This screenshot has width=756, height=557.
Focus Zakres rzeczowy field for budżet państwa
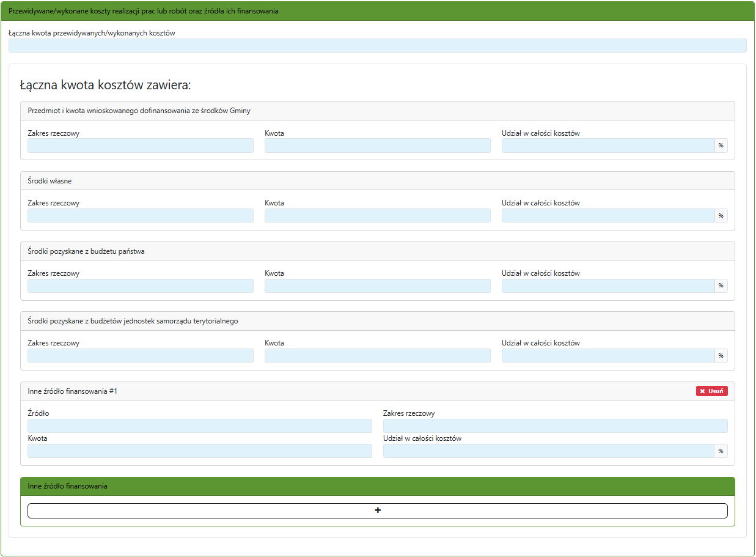(140, 286)
